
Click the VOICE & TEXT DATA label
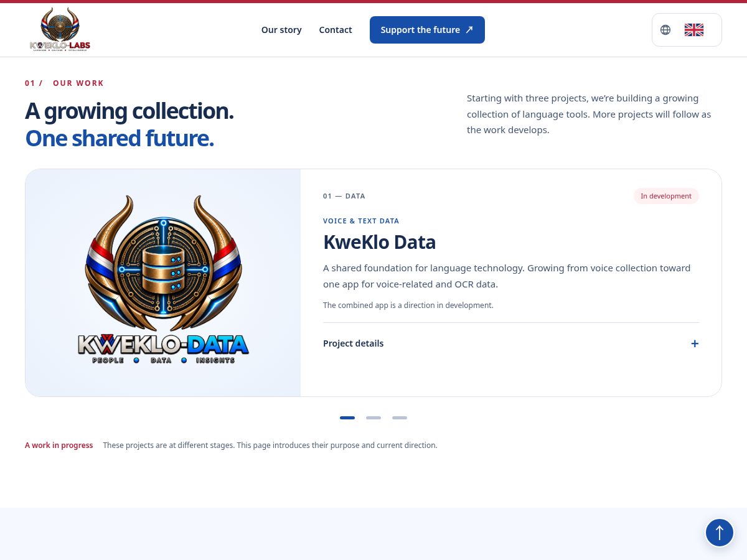361,221
